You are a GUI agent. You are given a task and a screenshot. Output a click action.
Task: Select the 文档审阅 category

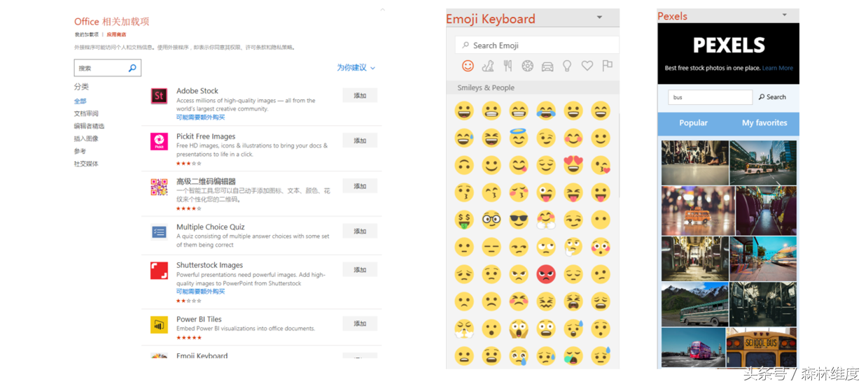(x=86, y=114)
